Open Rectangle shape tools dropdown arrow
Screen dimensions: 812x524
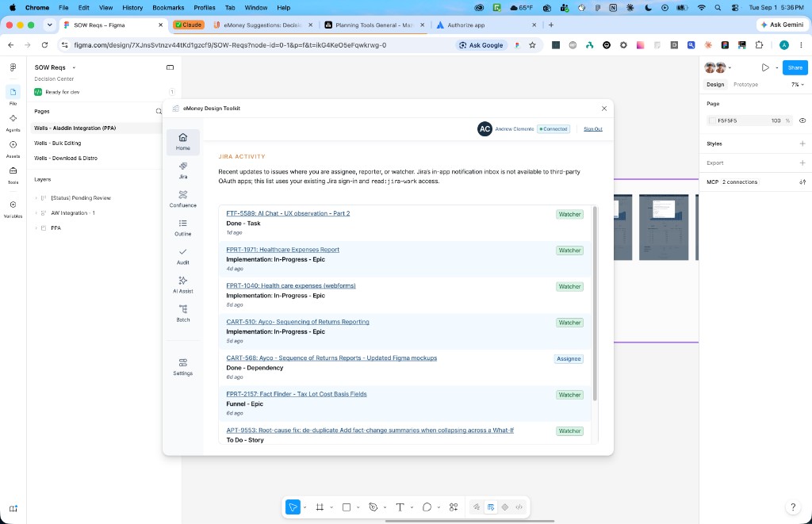point(358,507)
